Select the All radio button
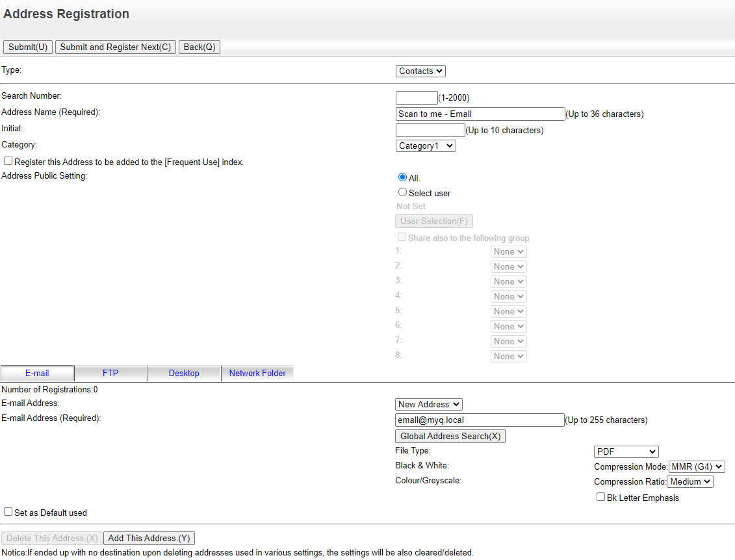This screenshot has width=735, height=560. tap(402, 177)
